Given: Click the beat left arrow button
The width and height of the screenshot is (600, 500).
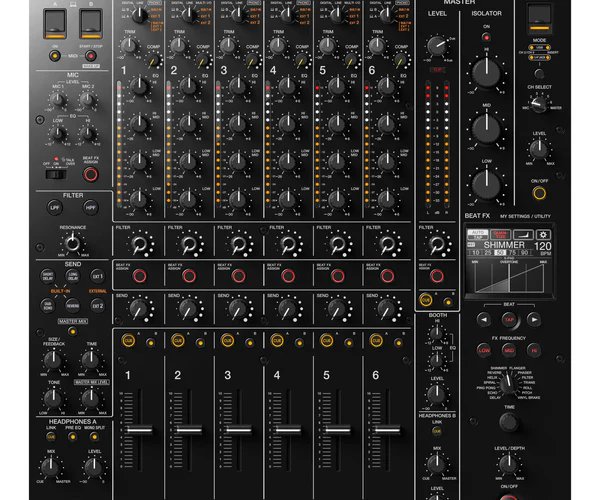Looking at the screenshot, I should 484,319.
